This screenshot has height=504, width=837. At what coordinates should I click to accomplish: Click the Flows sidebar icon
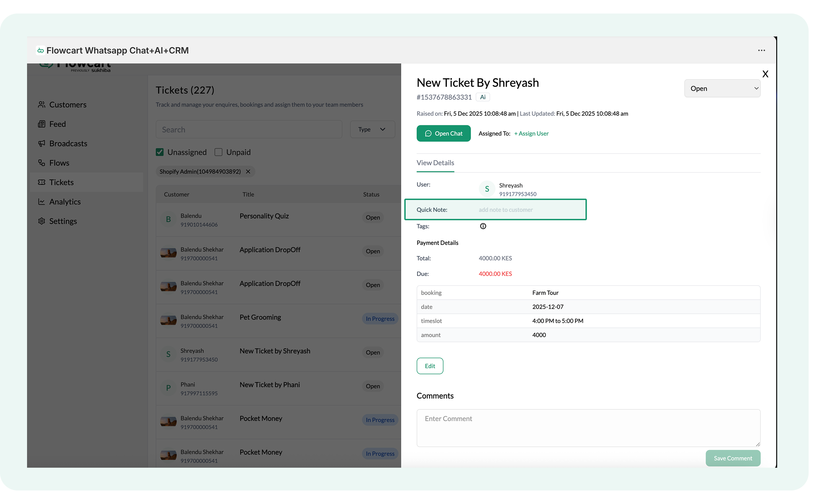(x=42, y=163)
